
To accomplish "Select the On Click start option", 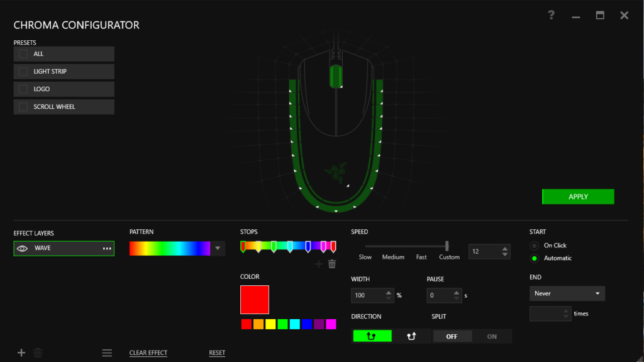I will click(x=535, y=246).
